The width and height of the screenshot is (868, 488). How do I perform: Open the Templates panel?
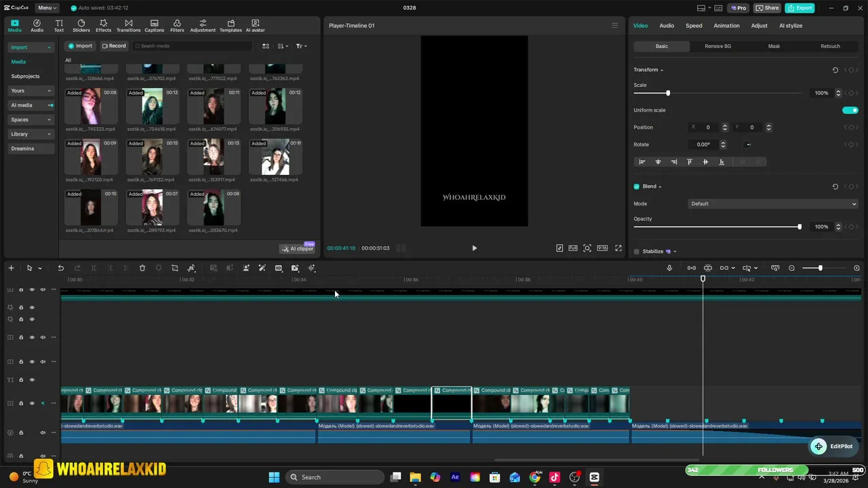(231, 26)
